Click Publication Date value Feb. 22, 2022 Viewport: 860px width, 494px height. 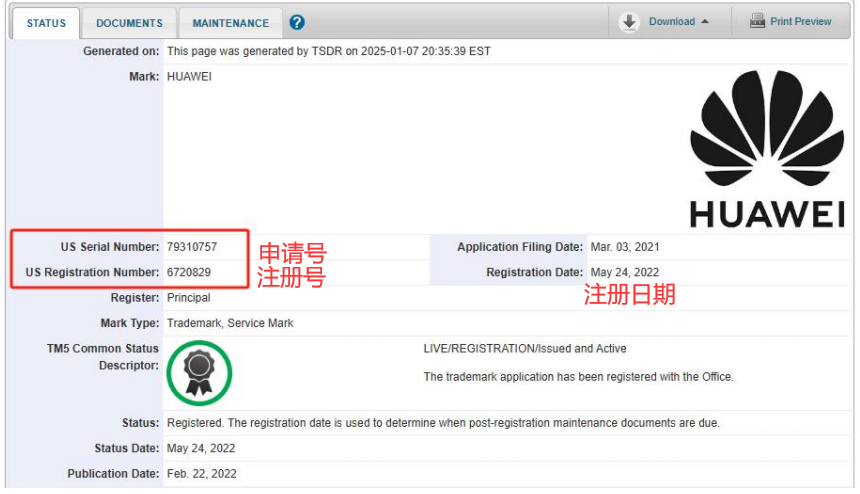[202, 473]
